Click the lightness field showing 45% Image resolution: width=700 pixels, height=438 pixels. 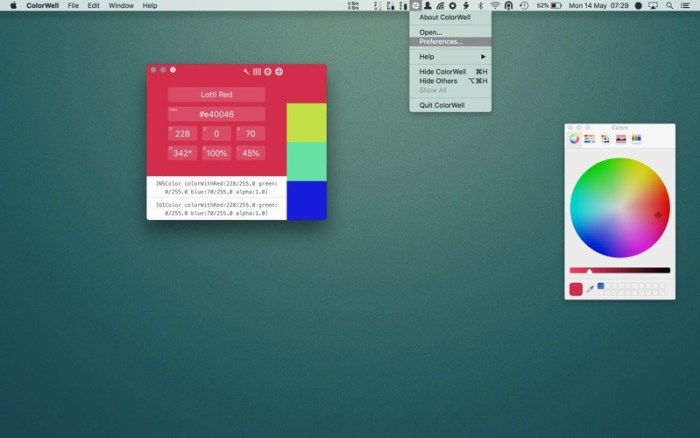250,153
